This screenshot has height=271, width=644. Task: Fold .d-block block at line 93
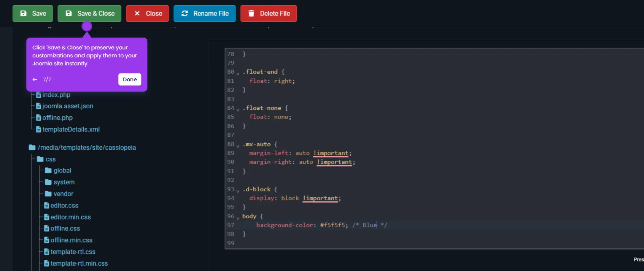[x=238, y=191]
